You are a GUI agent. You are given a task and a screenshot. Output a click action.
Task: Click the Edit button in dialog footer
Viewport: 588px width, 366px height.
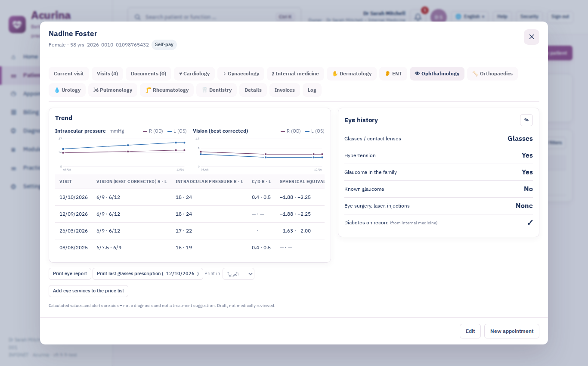(x=470, y=331)
